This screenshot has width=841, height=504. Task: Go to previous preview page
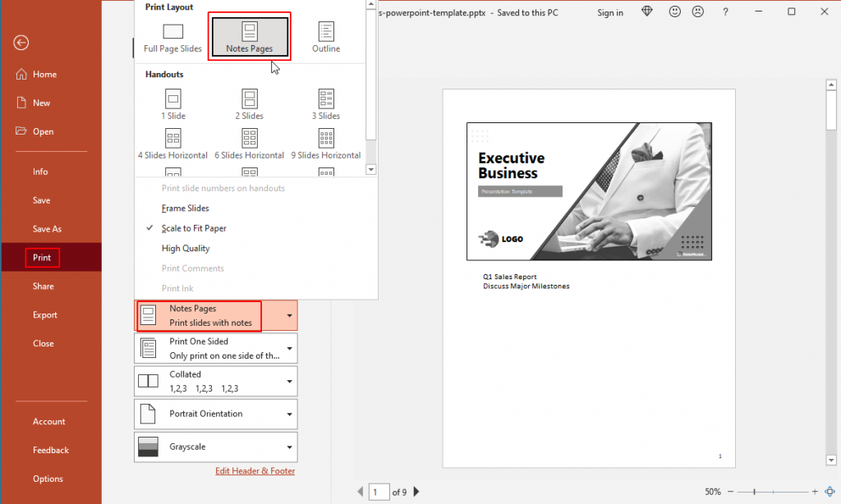point(360,492)
